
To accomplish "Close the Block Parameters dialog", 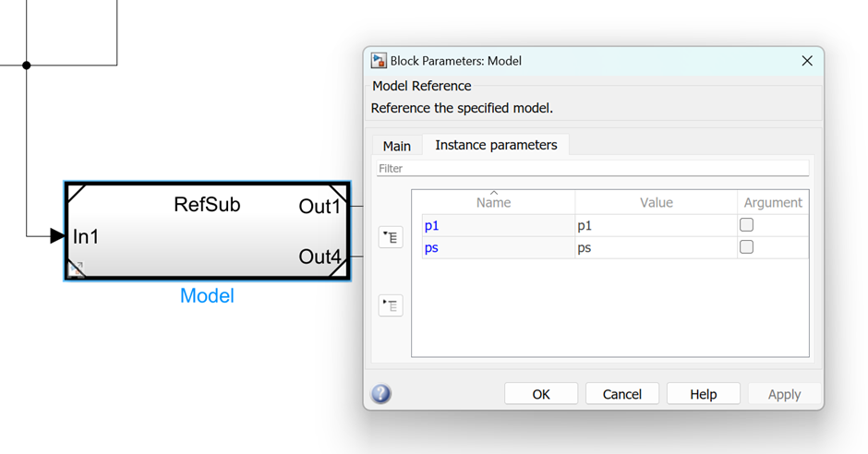I will tap(806, 61).
